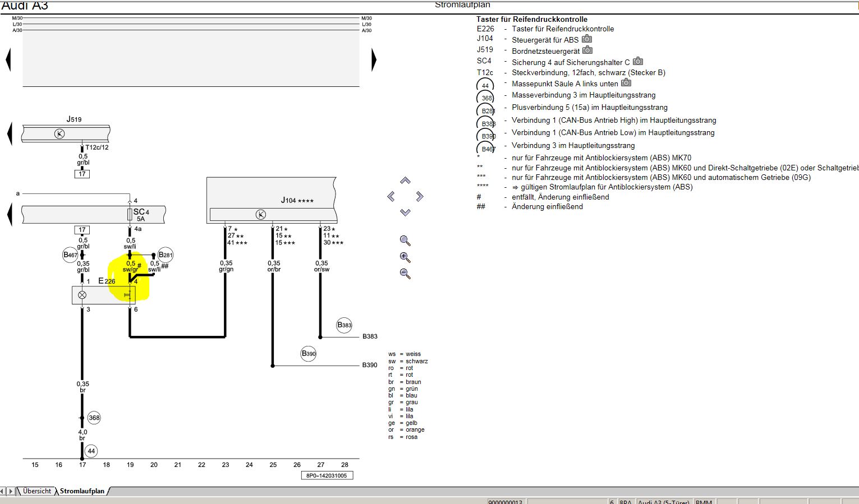The height and width of the screenshot is (504, 859).
Task: Click the Stromlaufplan page title at top
Action: pyautogui.click(x=462, y=4)
